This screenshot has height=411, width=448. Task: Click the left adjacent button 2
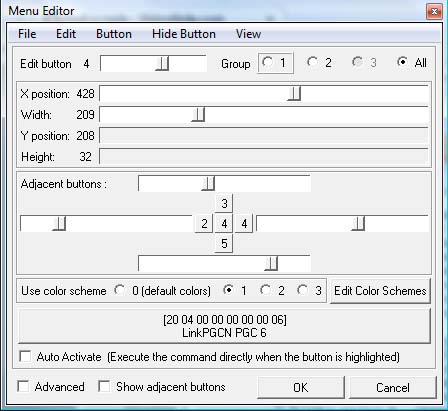point(204,223)
